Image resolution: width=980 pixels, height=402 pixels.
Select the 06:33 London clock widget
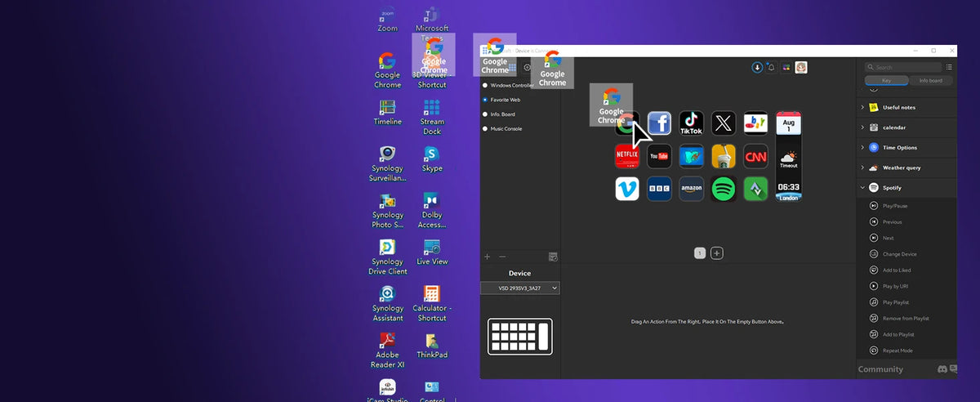(x=788, y=190)
